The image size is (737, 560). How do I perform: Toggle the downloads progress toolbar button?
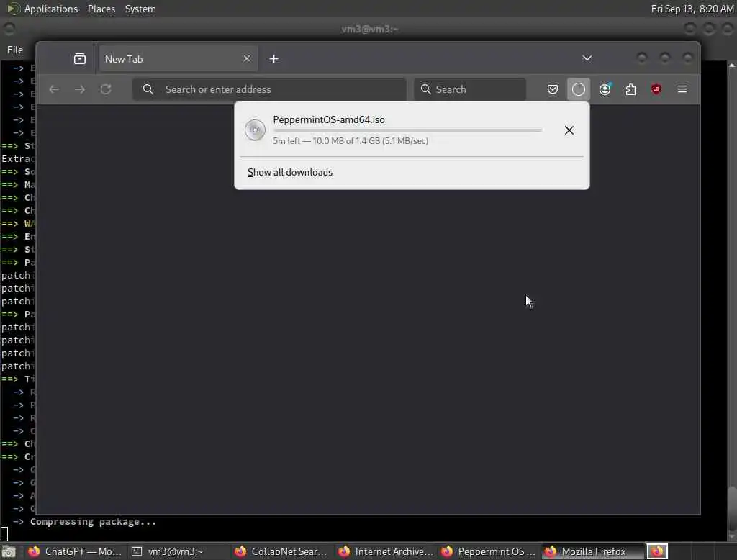(579, 89)
